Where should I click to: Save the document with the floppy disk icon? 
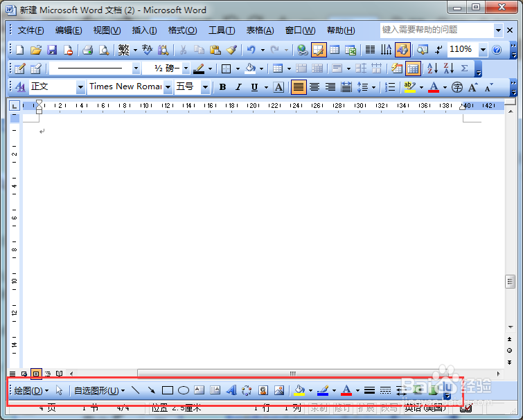click(52, 50)
